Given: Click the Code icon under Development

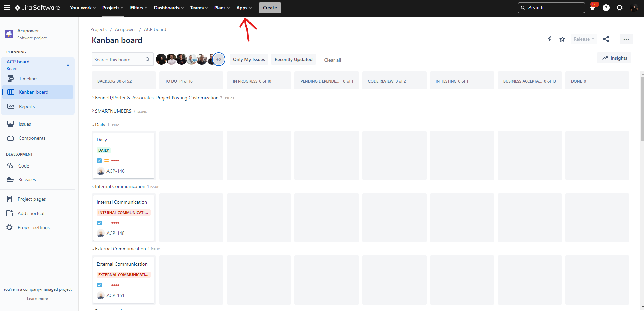Looking at the screenshot, I should point(10,166).
